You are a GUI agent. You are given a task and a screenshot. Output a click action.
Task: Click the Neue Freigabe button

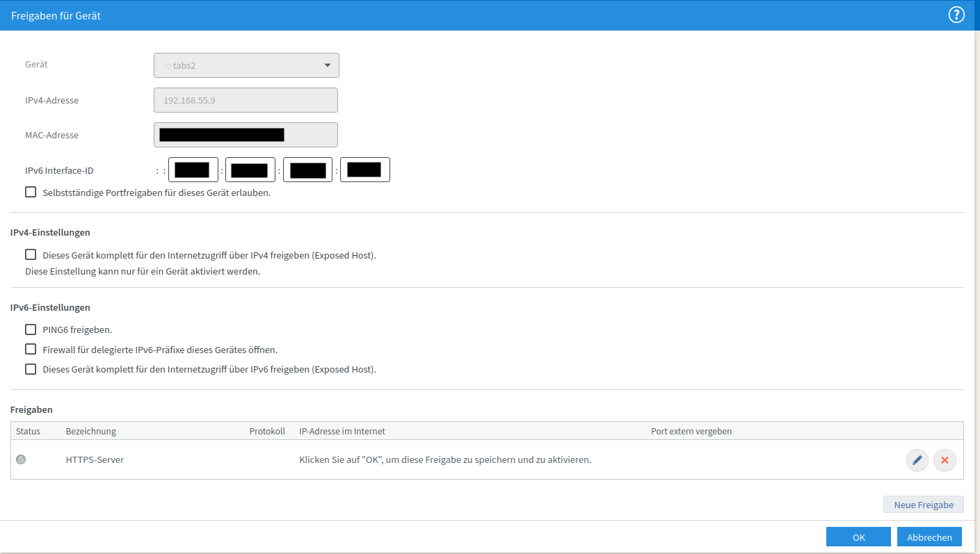[923, 505]
